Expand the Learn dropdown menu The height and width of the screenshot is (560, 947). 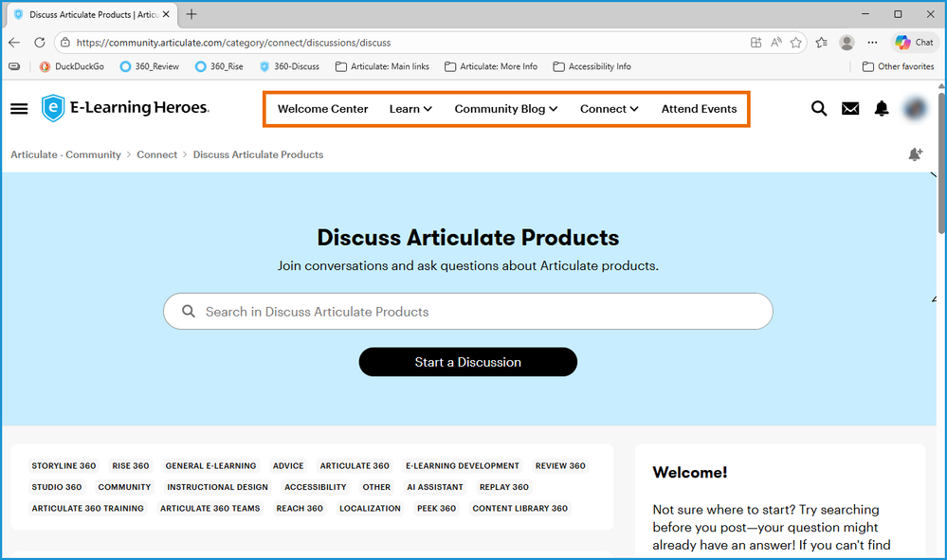[410, 109]
